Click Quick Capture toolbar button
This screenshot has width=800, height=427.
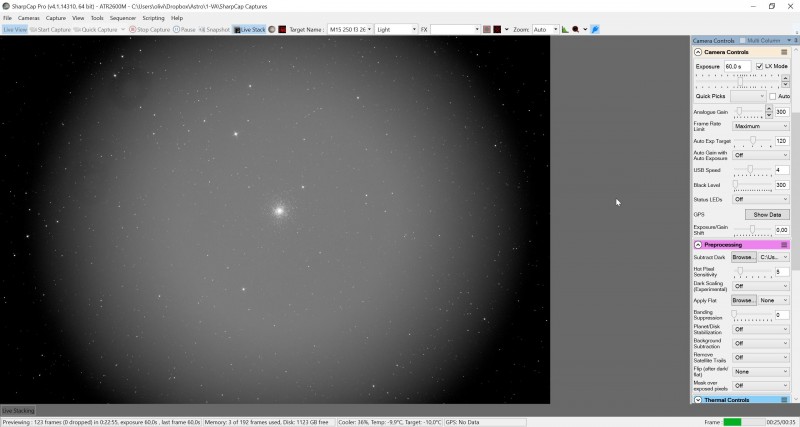(x=95, y=30)
